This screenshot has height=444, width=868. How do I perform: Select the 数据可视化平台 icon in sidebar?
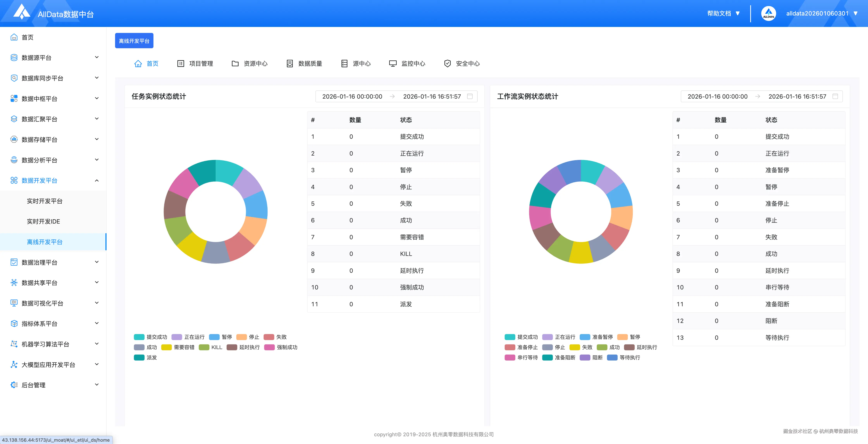click(14, 303)
